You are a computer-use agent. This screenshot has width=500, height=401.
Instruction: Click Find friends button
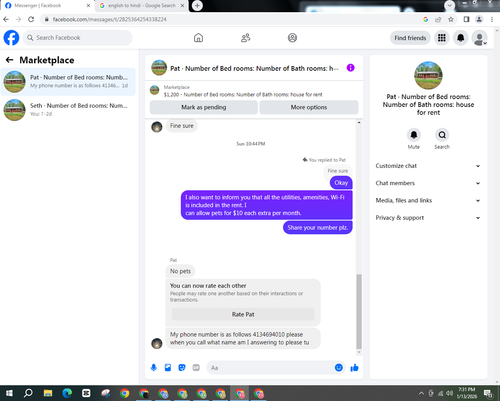click(410, 38)
